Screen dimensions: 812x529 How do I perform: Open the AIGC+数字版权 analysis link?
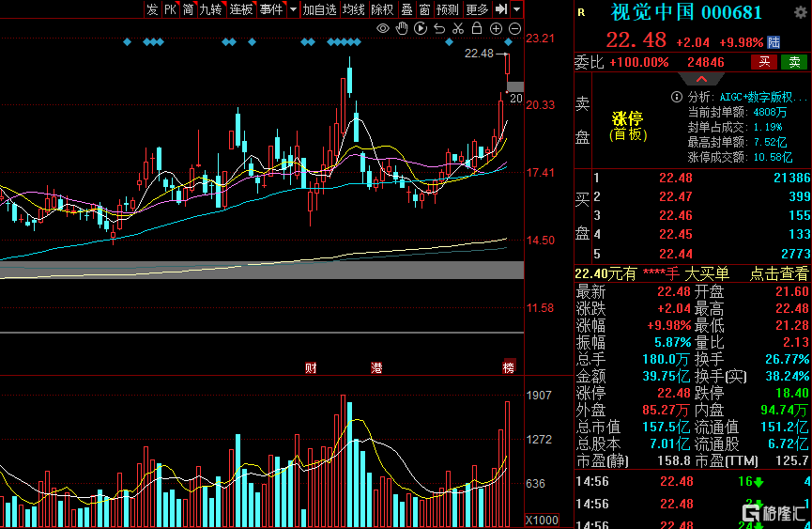(x=763, y=97)
